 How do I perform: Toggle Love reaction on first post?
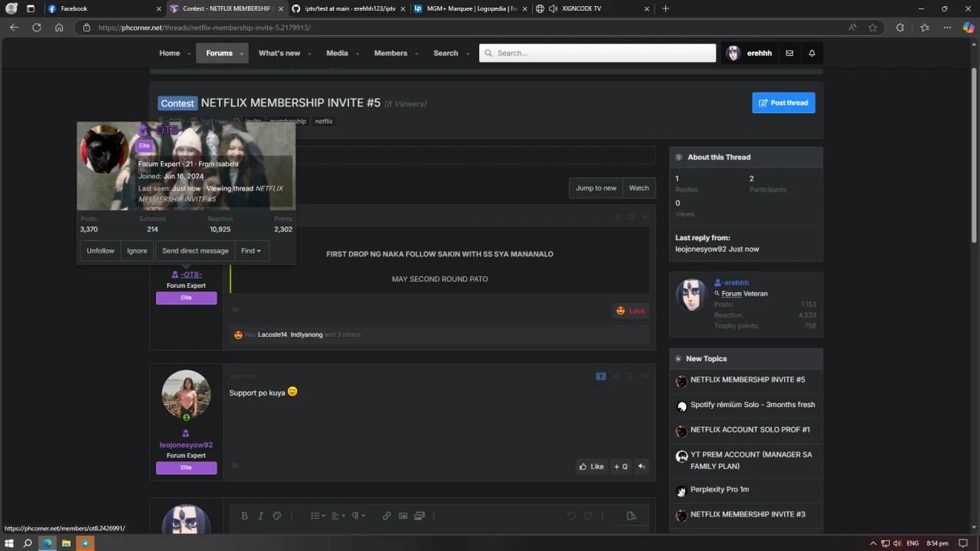click(x=631, y=311)
